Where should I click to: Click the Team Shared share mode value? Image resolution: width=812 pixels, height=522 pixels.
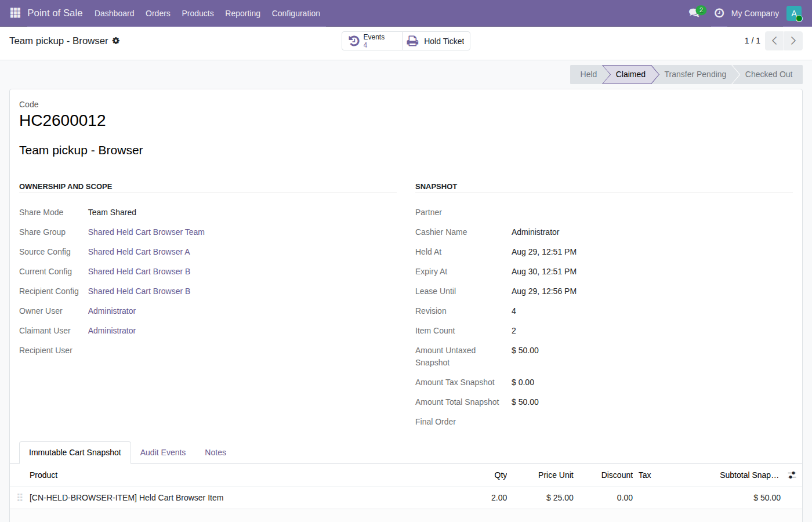(112, 212)
